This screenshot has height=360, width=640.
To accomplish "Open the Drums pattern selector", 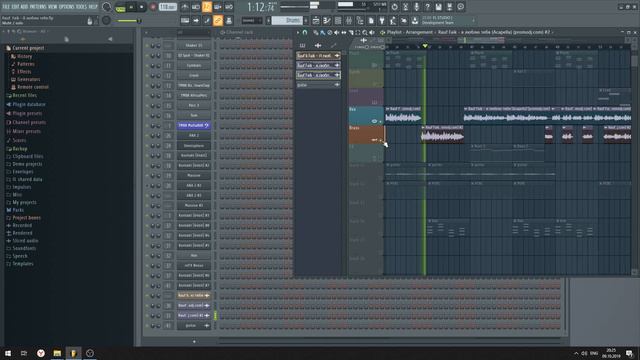I will (x=287, y=20).
